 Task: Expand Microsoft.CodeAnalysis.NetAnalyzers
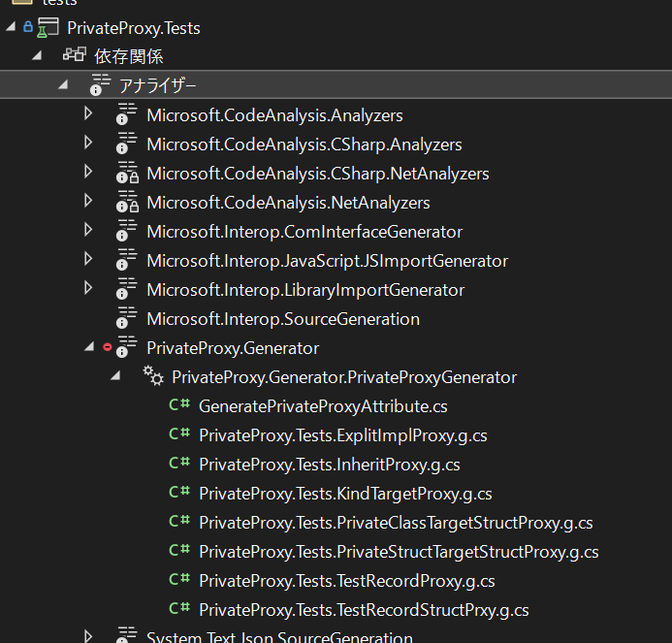88,201
